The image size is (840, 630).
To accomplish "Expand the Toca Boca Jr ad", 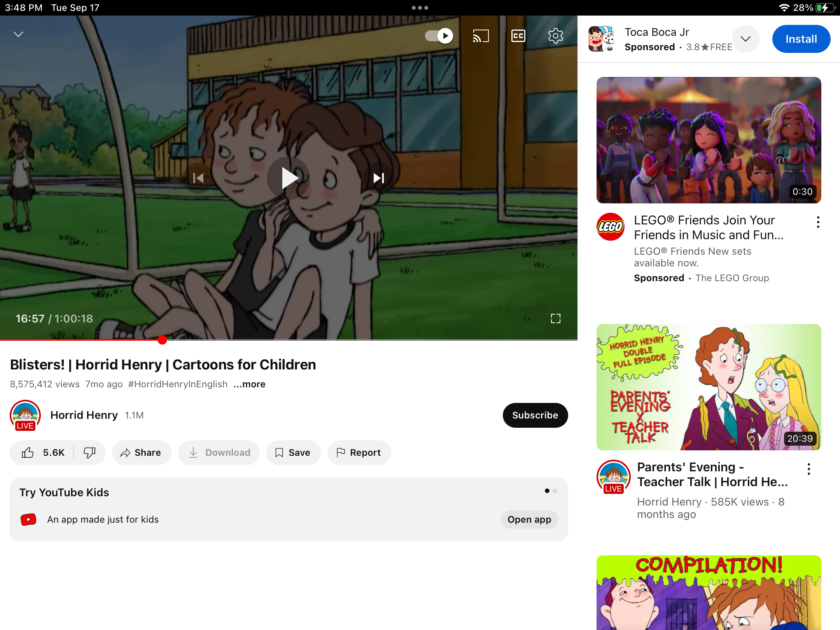I will coord(745,39).
